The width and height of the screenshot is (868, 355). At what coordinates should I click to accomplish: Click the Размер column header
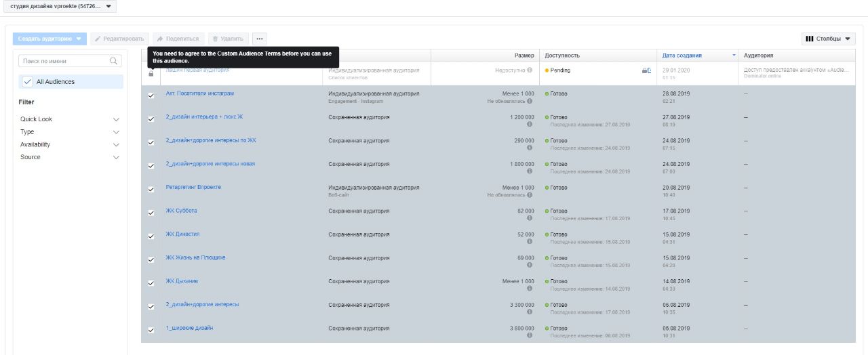pyautogui.click(x=485, y=56)
